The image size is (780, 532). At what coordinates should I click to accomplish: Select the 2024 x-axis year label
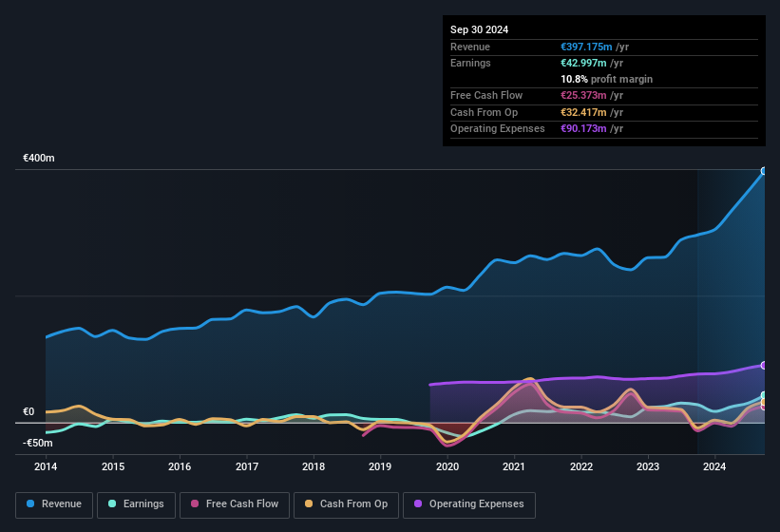(x=714, y=466)
